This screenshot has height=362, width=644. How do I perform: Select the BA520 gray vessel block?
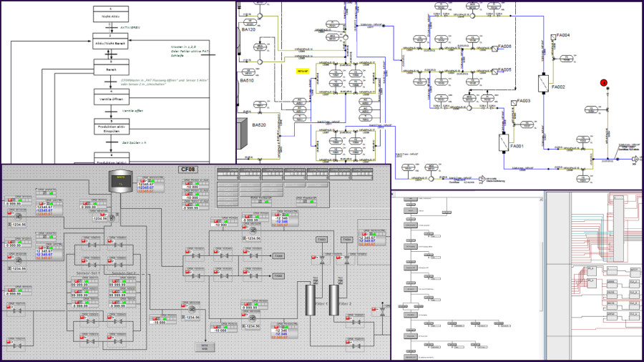242,134
